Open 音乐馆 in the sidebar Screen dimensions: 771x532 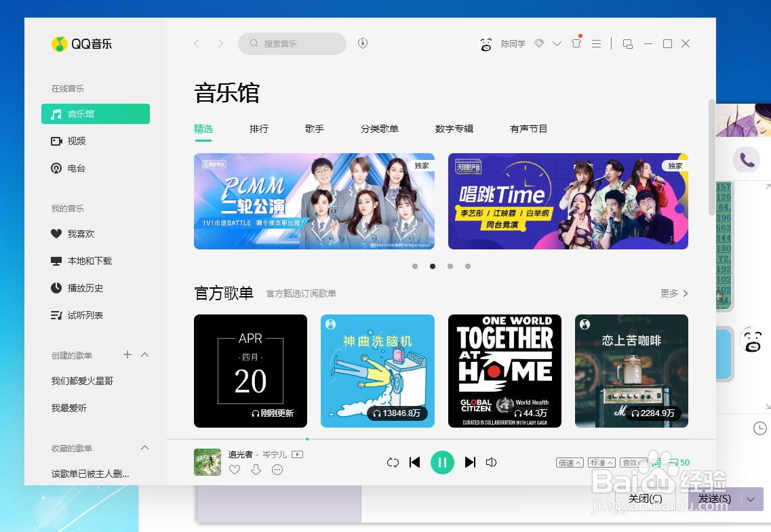tap(96, 114)
